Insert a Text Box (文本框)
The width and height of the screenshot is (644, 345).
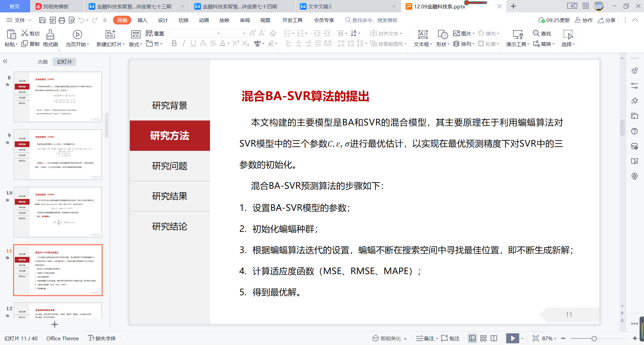tap(423, 38)
